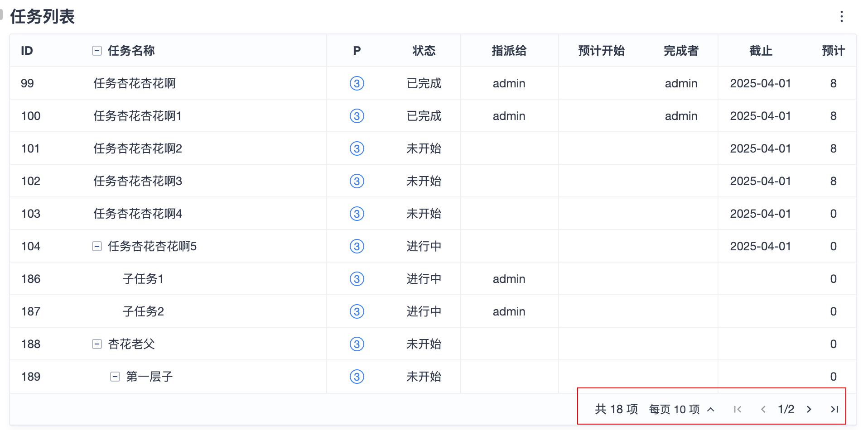Collapse all tasks via 任务名称 header toggle
Viewport: 868px width, 430px height.
97,51
